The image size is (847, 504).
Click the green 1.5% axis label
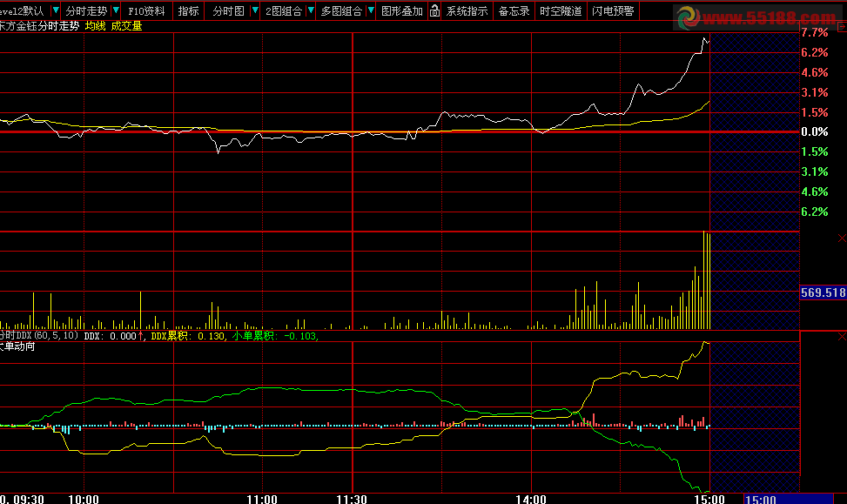tap(815, 151)
